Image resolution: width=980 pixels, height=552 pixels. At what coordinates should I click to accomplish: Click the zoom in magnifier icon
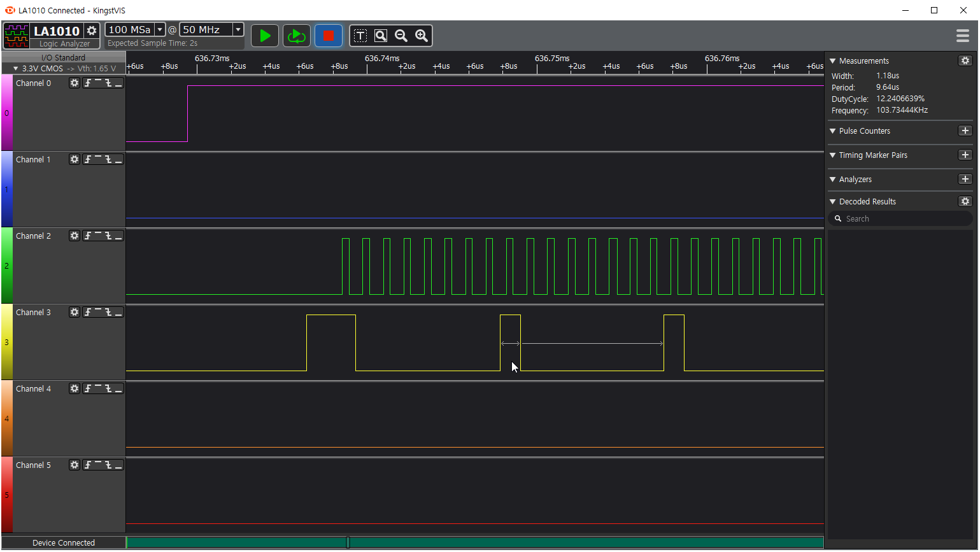pos(422,36)
